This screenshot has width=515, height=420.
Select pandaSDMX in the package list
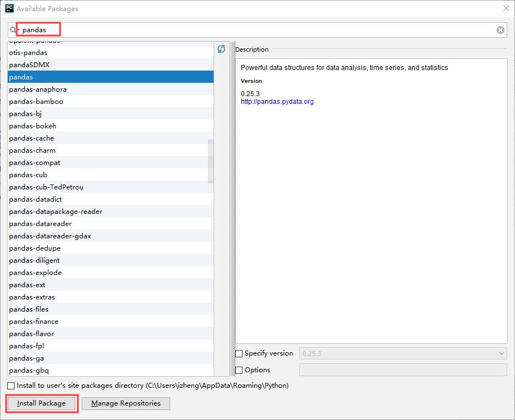click(x=110, y=64)
